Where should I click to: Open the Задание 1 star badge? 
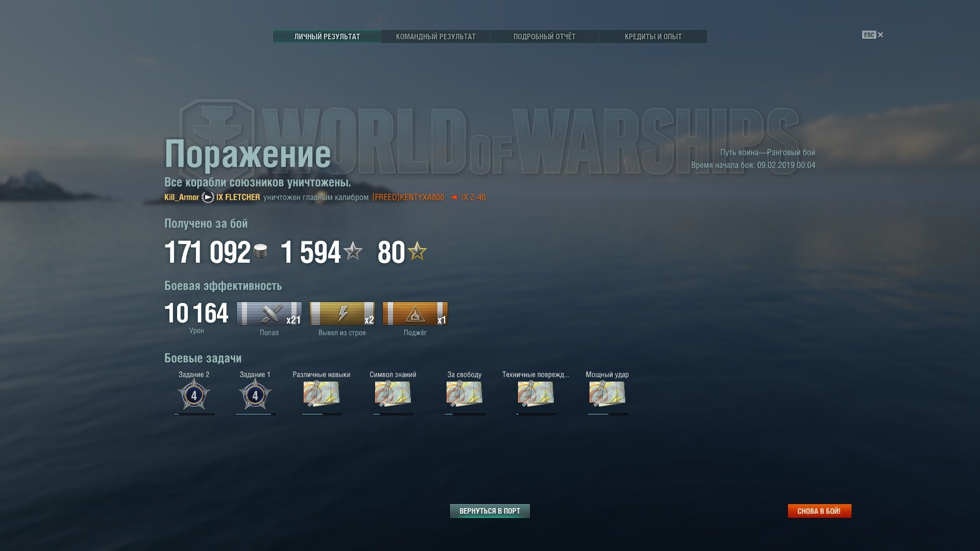pos(255,394)
